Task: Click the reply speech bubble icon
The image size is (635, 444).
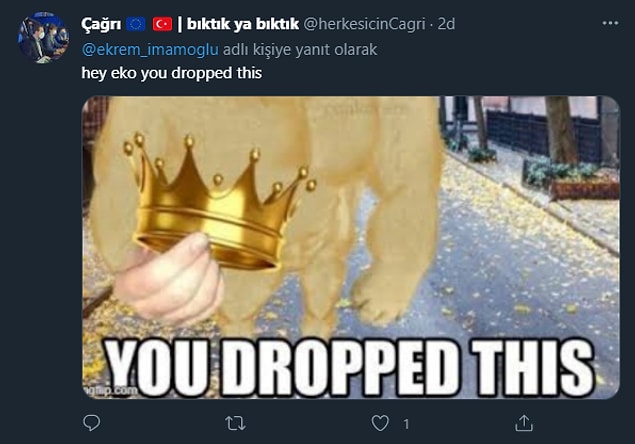Action: coord(92,423)
